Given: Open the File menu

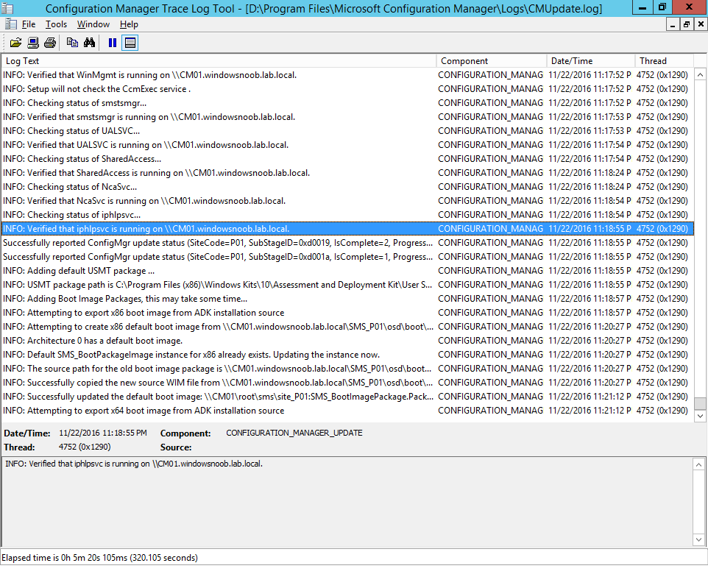Looking at the screenshot, I should (29, 24).
